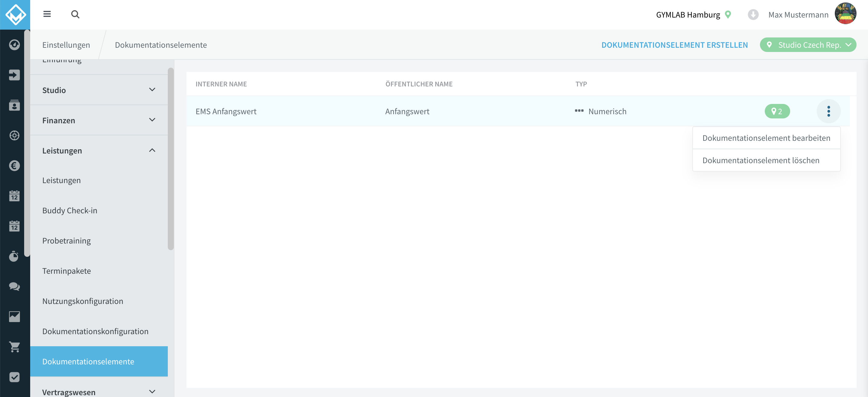Click the green location count badge
Viewport: 868px width, 397px height.
click(x=777, y=111)
